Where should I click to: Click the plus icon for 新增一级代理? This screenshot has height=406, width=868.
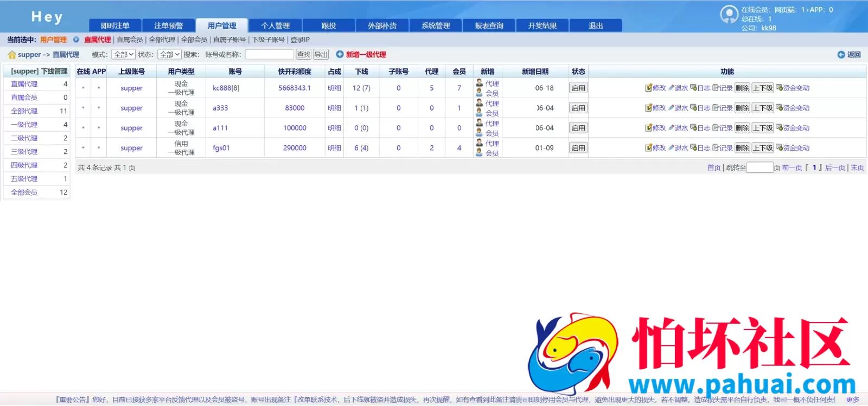340,54
